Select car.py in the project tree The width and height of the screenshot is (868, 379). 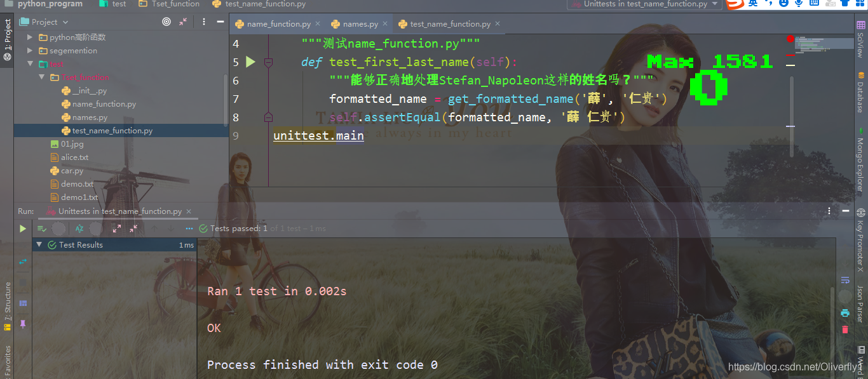coord(72,171)
